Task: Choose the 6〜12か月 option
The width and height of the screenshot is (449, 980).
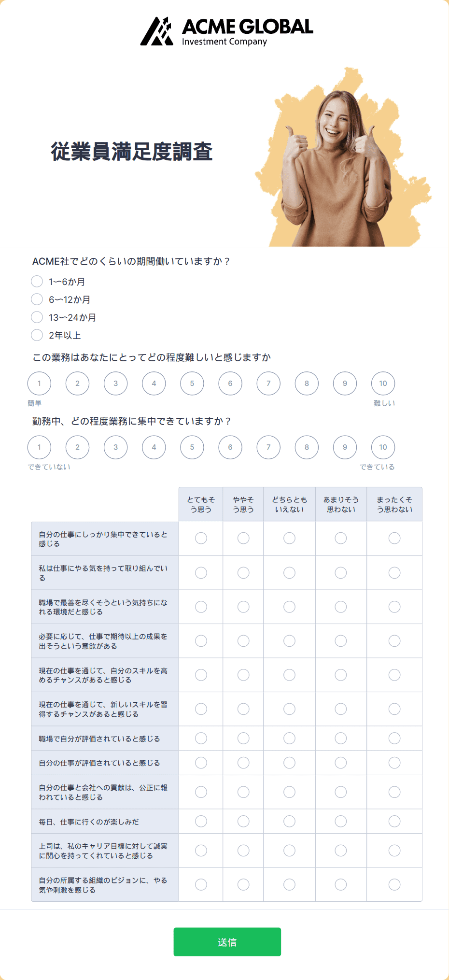Action: [x=37, y=299]
